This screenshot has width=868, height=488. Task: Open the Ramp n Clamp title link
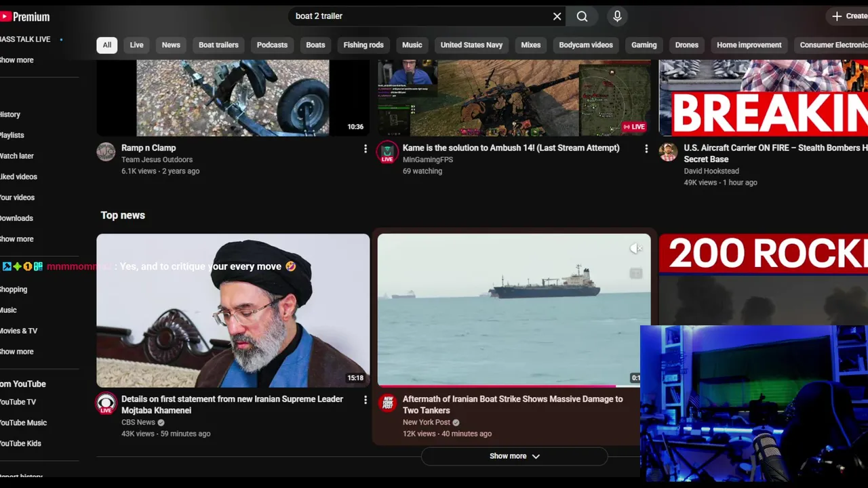149,148
